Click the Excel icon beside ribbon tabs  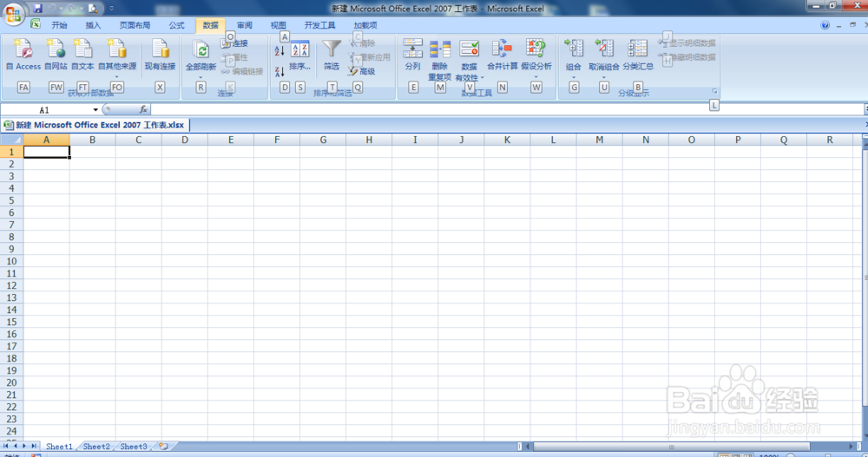pyautogui.click(x=36, y=23)
